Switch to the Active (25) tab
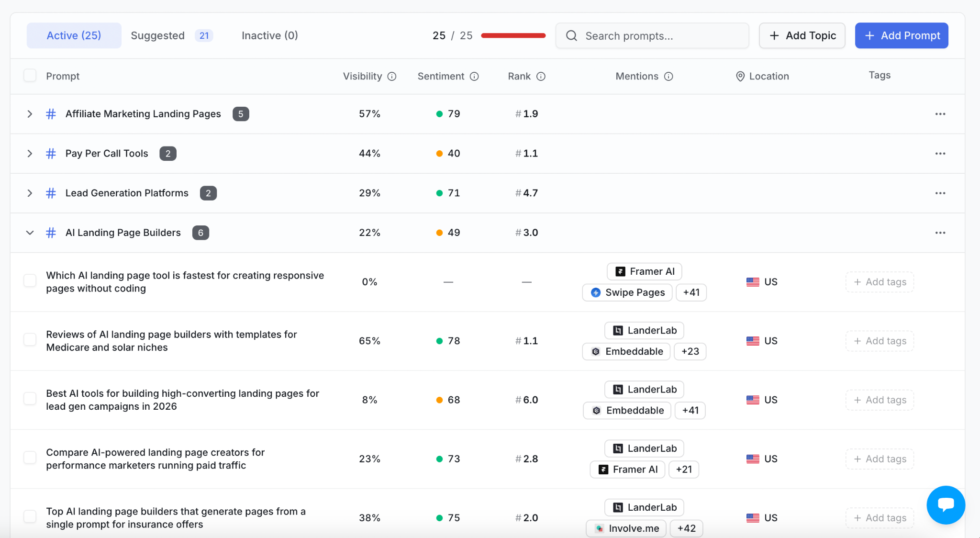The width and height of the screenshot is (980, 538). coord(74,35)
